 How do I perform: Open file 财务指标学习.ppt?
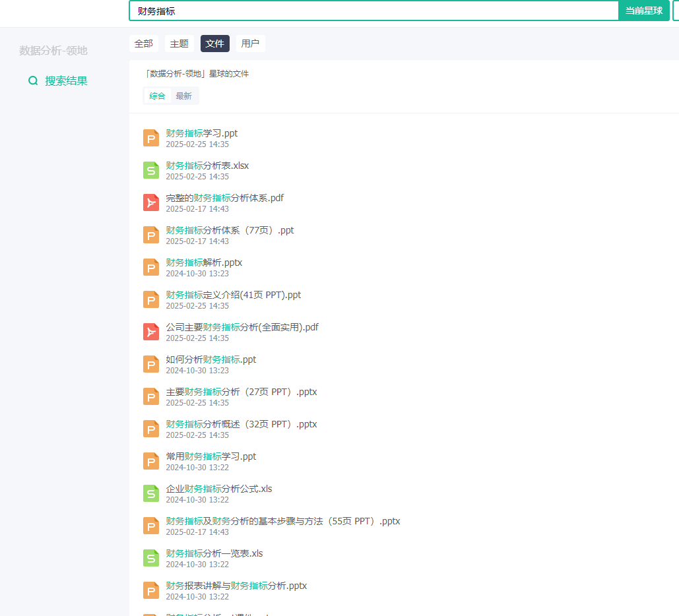202,133
